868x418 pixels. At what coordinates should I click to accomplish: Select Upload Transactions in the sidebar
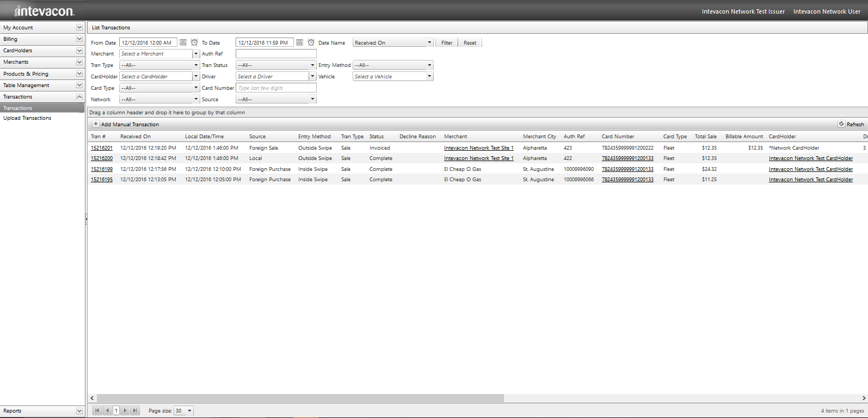pyautogui.click(x=27, y=118)
